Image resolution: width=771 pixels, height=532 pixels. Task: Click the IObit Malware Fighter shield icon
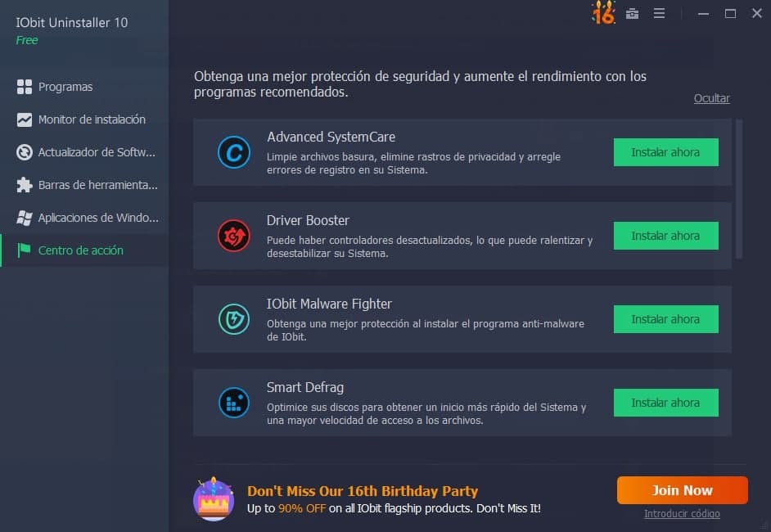click(233, 319)
